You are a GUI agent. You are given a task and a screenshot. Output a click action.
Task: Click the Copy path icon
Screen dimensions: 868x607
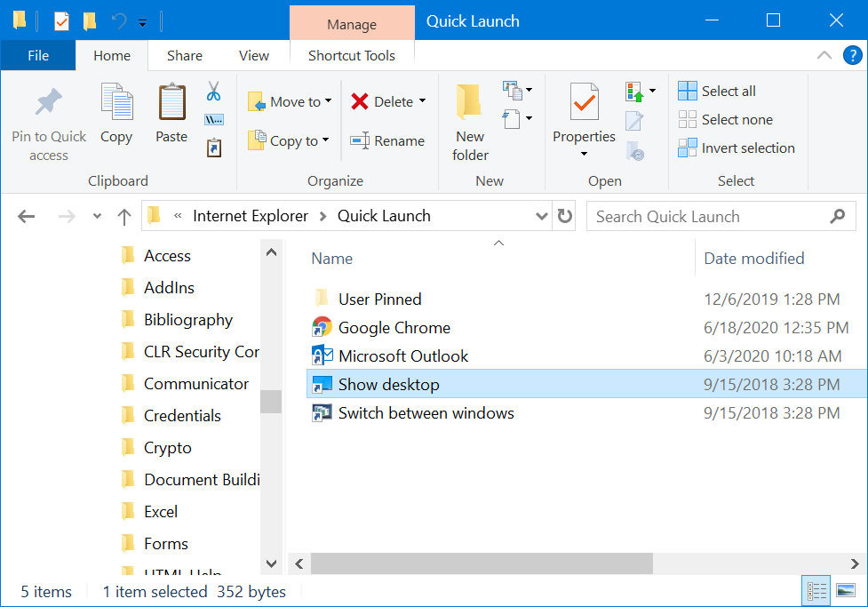pos(213,120)
